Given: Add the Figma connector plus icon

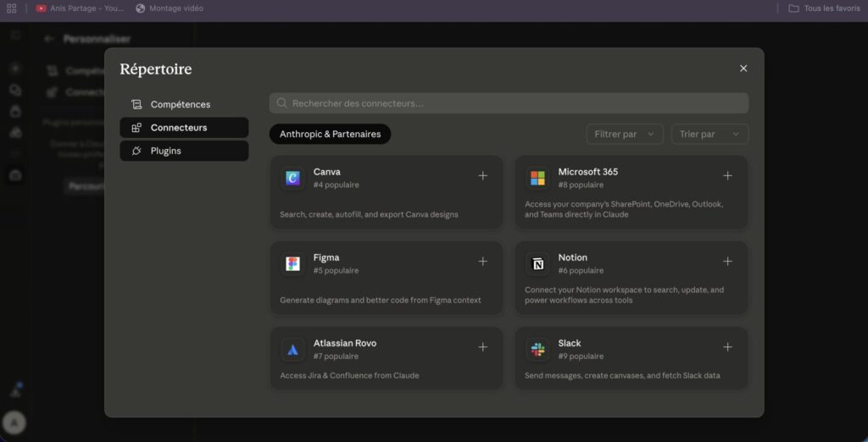Looking at the screenshot, I should pos(482,262).
